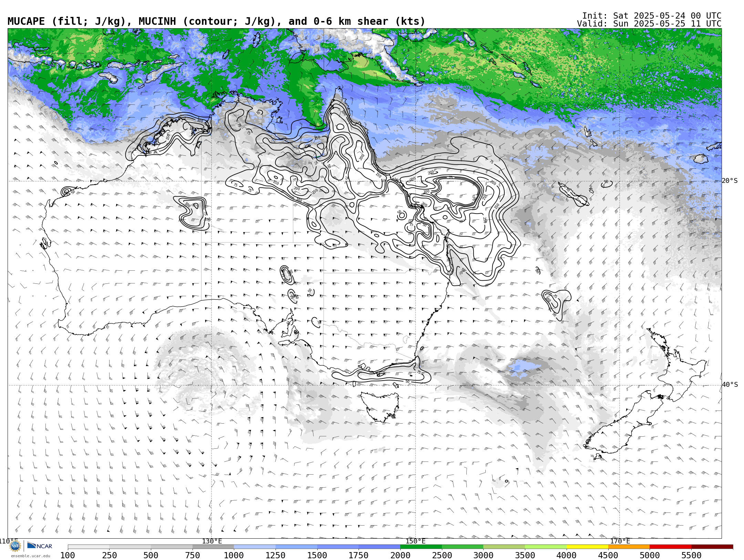Click the colorbar tick label 4500
Screen dimensions: 744x560
[x=608, y=556]
